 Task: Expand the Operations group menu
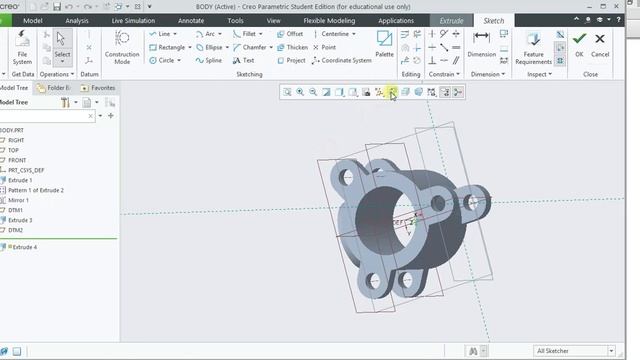pyautogui.click(x=57, y=74)
